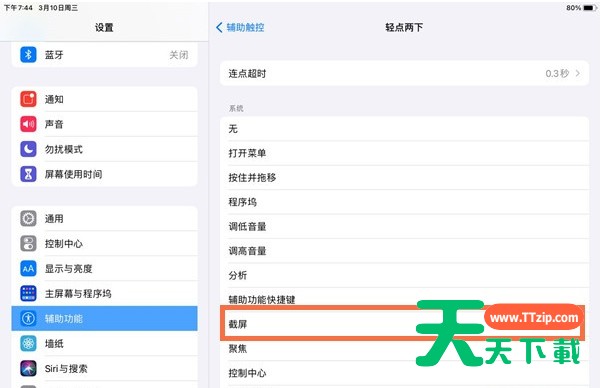Tap the Wallpaper flower icon

coord(28,343)
